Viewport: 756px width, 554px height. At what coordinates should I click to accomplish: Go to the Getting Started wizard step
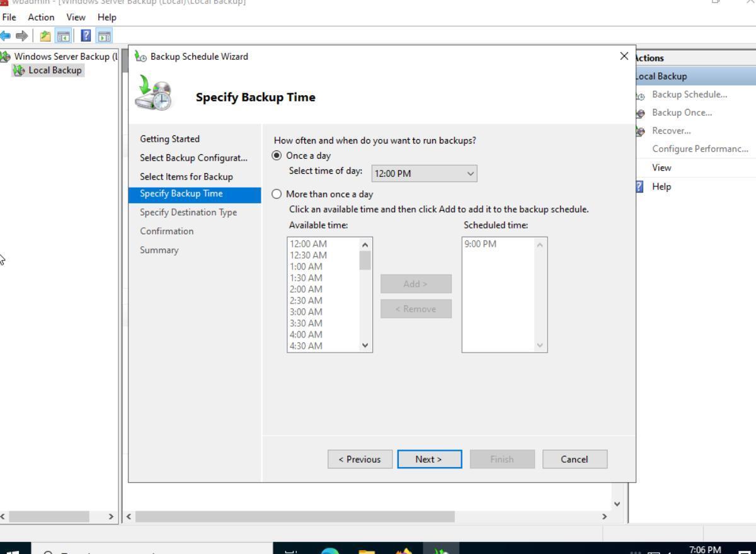pyautogui.click(x=169, y=138)
